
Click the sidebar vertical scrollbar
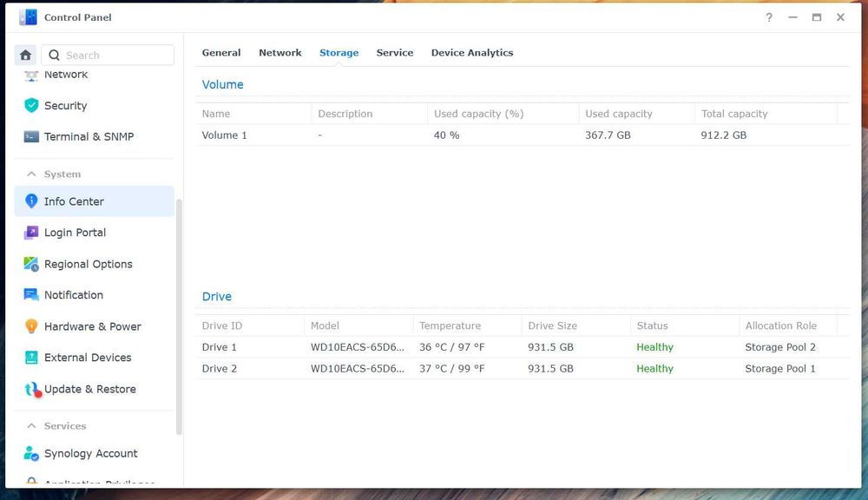pos(179,317)
